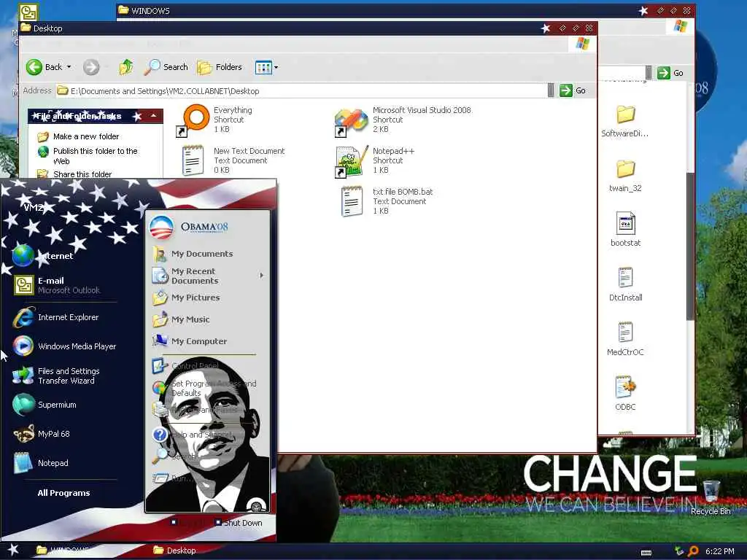Click Go button in Desktop window

[x=572, y=90]
